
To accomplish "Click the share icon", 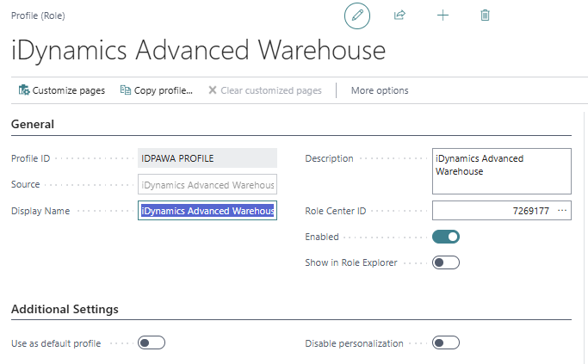I will point(399,15).
